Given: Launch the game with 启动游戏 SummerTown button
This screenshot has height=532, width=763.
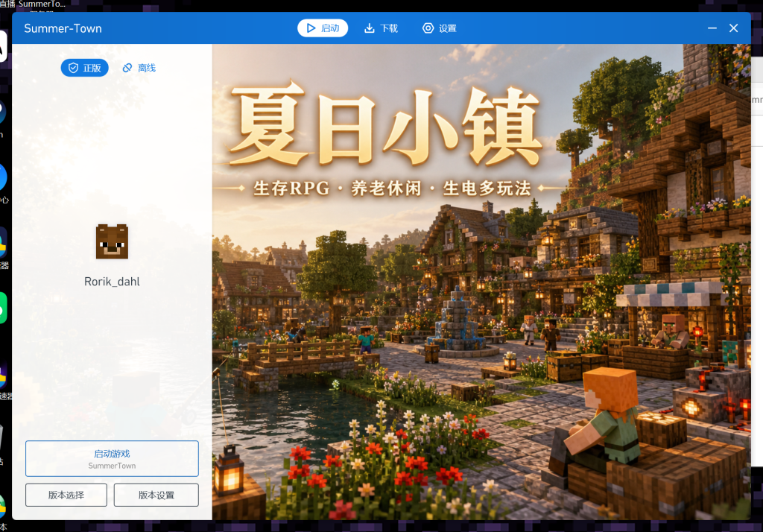Looking at the screenshot, I should tap(112, 458).
